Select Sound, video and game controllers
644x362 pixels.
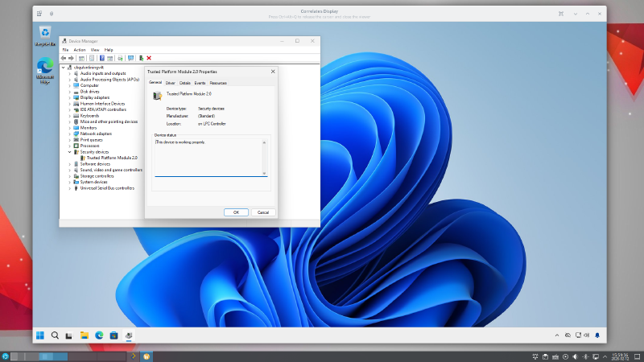(111, 170)
